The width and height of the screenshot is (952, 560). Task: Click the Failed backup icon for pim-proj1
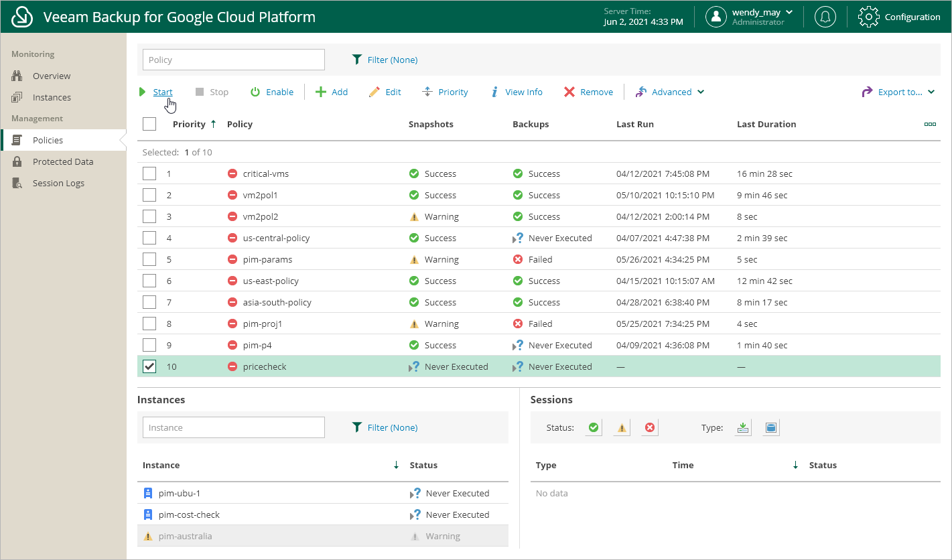517,324
